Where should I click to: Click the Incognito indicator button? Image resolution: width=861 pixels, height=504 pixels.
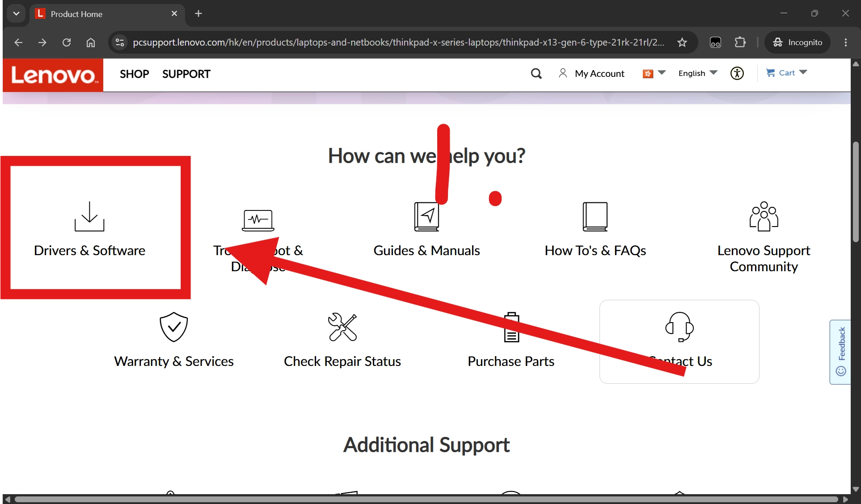[798, 42]
